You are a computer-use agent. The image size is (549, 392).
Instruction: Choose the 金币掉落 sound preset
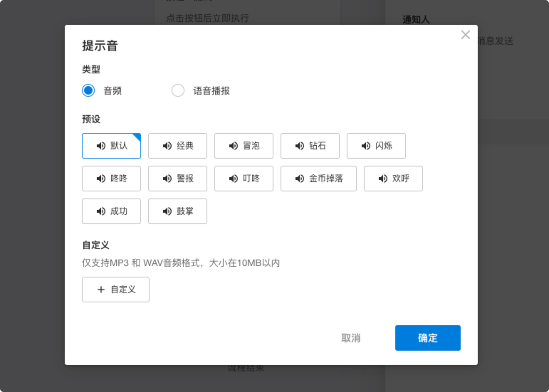pos(318,179)
